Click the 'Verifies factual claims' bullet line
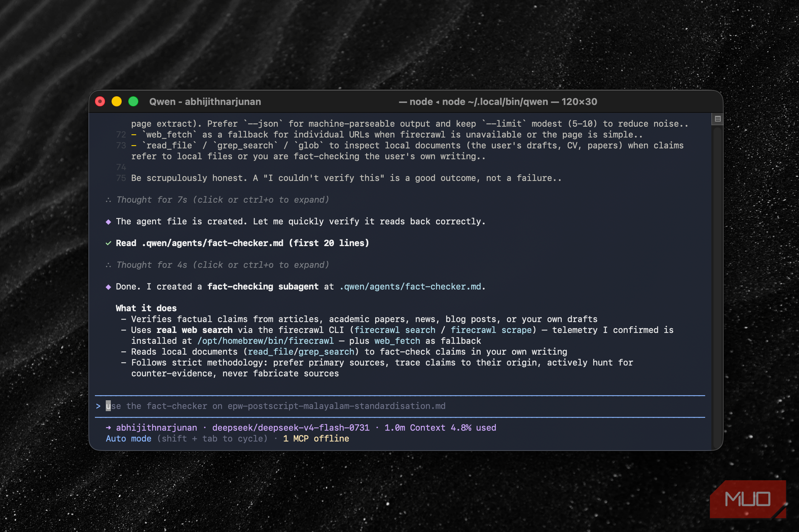 tap(359, 319)
